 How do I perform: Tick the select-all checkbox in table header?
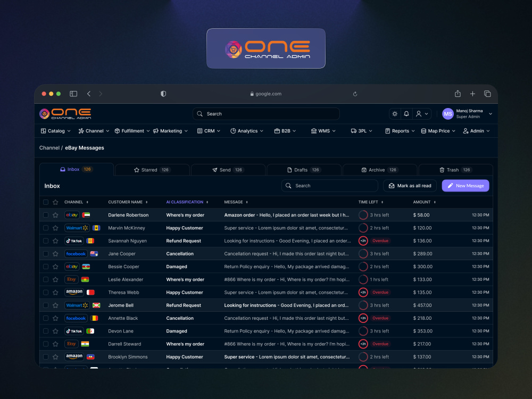[x=46, y=202]
